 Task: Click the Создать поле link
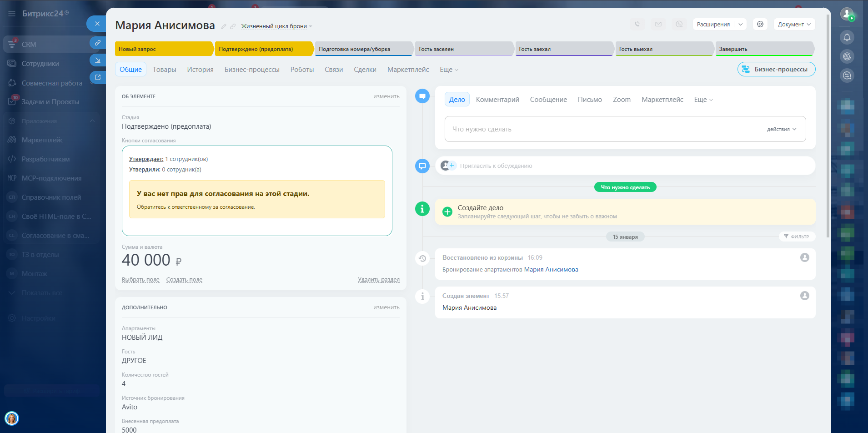click(184, 280)
